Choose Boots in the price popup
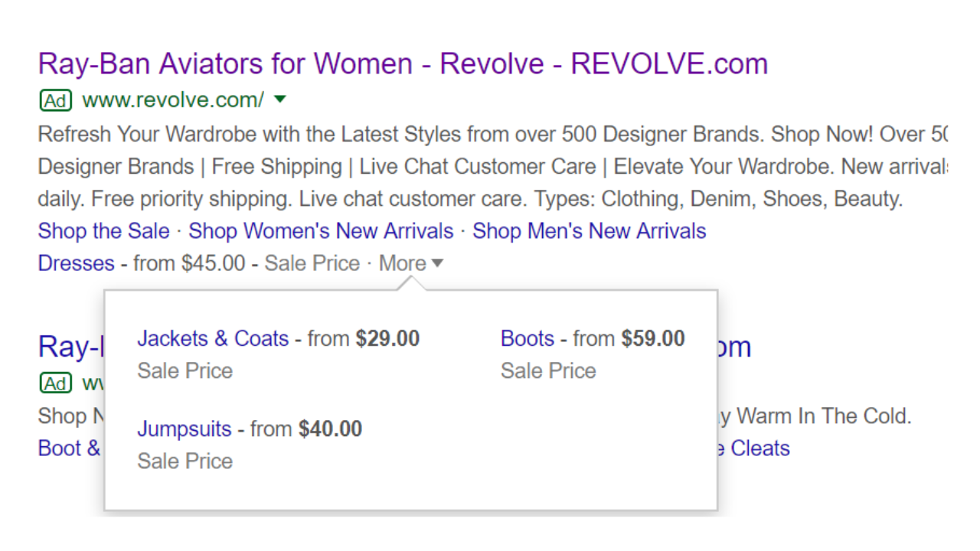 (x=528, y=338)
